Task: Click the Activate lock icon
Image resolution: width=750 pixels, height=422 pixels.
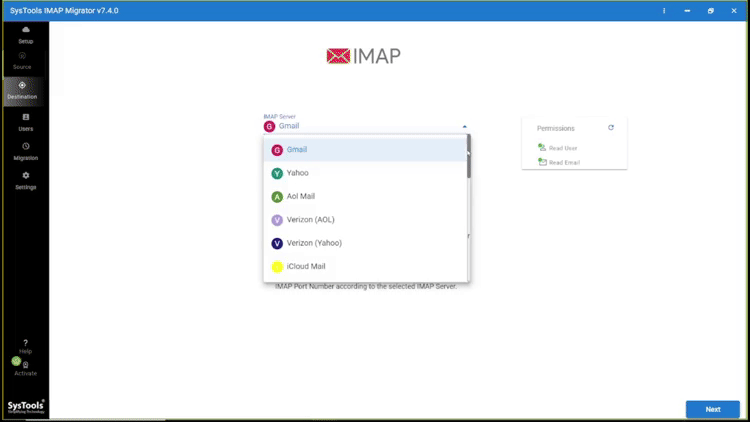Action: click(x=25, y=365)
